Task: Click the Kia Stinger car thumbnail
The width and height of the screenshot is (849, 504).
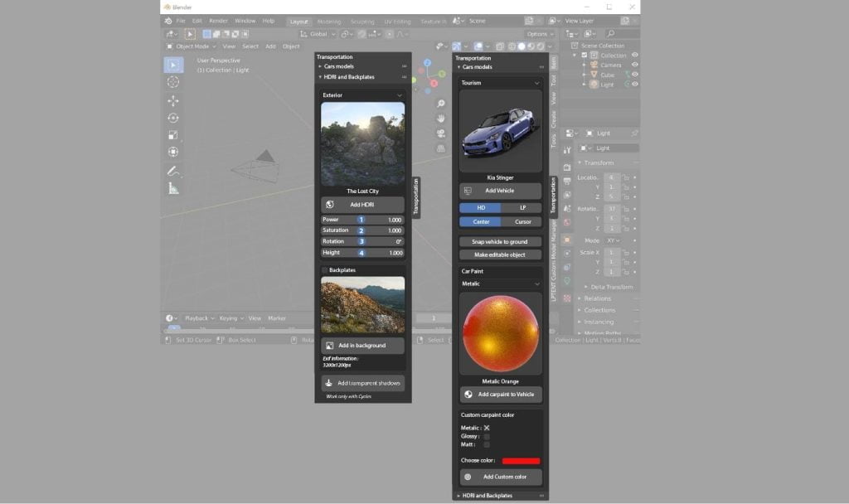Action: 500,131
